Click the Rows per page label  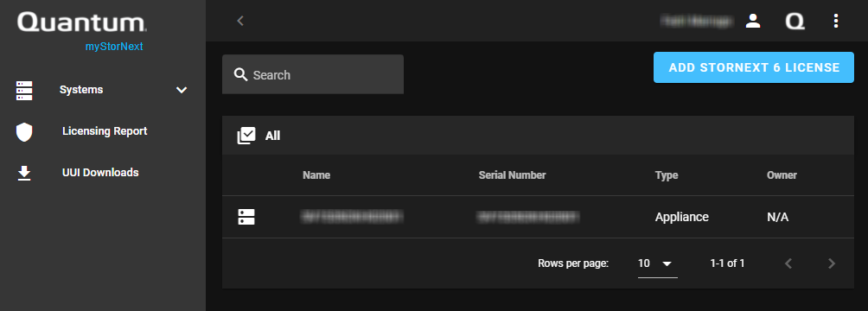tap(573, 263)
